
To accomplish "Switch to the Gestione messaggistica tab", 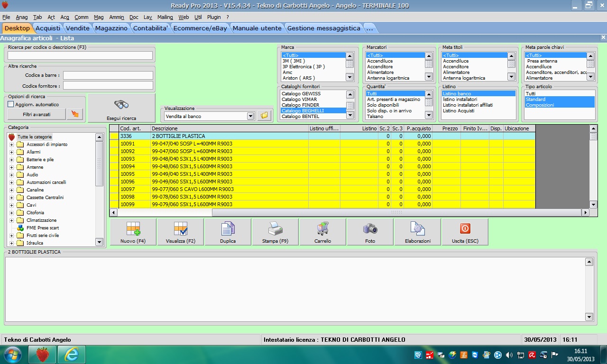I will 324,28.
